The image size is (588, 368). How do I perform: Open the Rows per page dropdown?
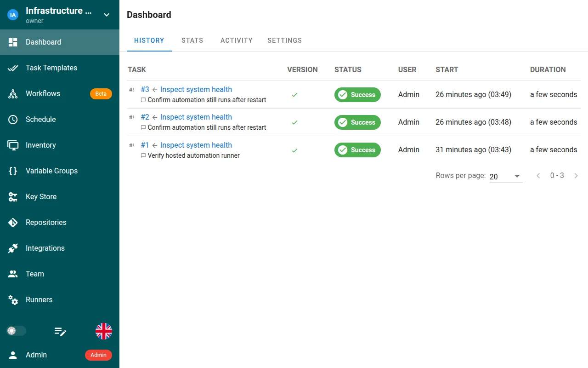pyautogui.click(x=506, y=177)
